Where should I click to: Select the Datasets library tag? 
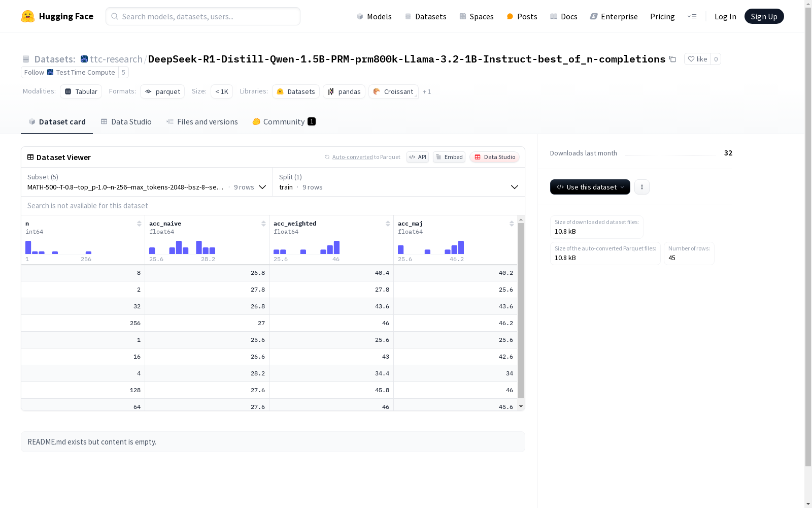click(296, 91)
